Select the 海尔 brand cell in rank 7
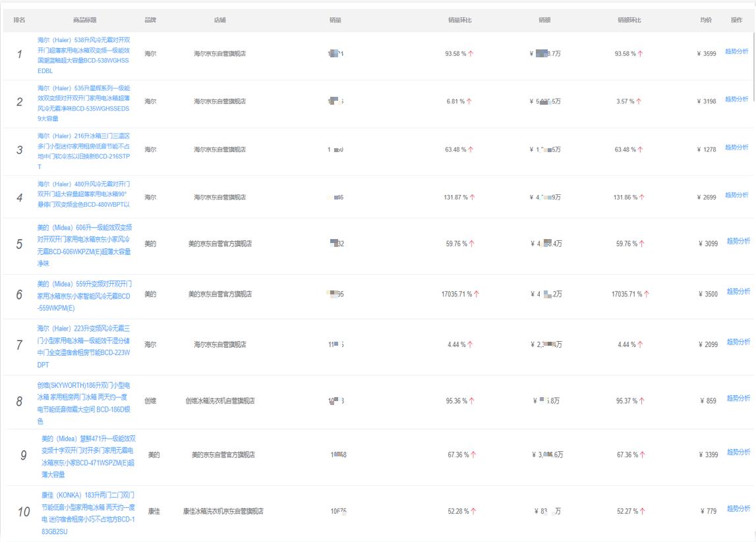 150,344
